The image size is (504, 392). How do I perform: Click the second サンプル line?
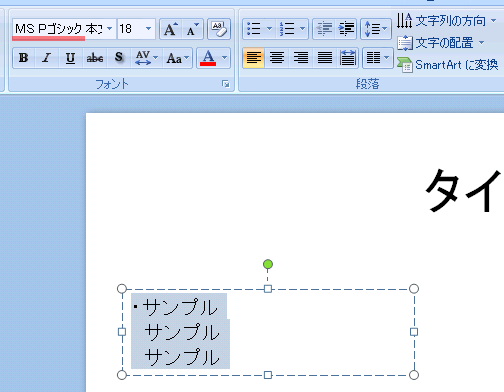tap(182, 332)
